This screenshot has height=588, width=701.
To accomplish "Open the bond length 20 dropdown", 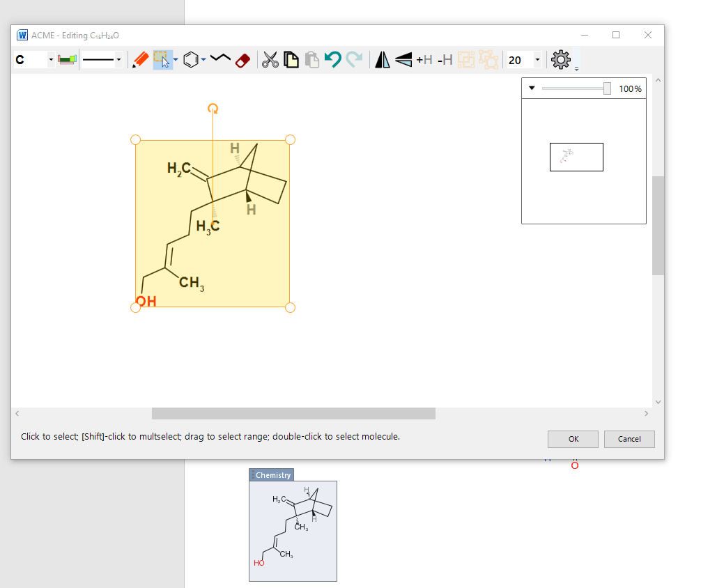I will pos(537,60).
